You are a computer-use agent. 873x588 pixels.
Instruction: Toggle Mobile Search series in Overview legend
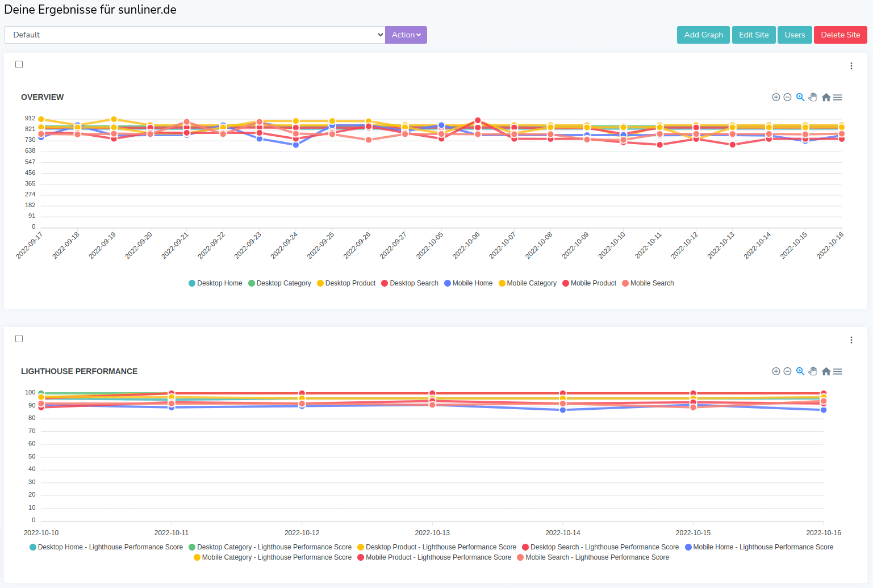tap(648, 283)
